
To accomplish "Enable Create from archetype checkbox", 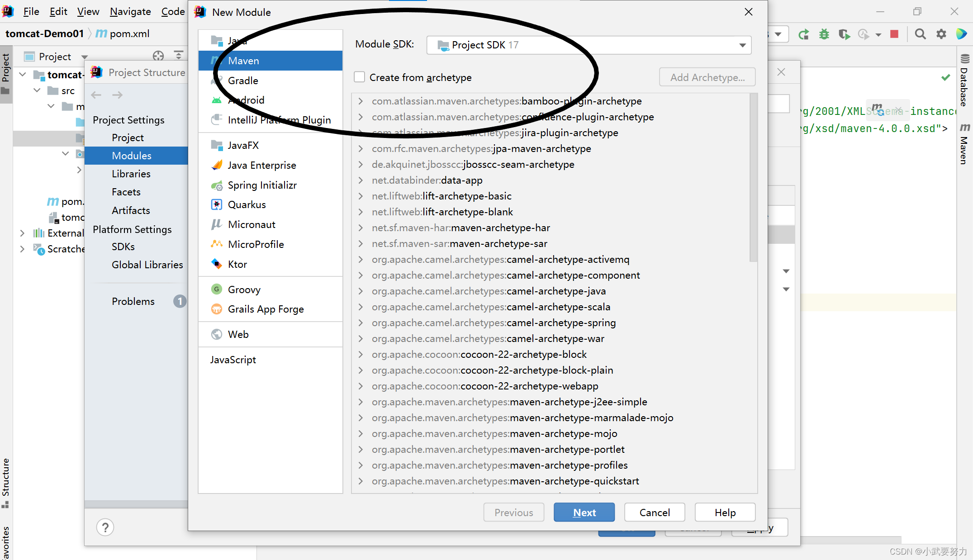I will [x=360, y=77].
